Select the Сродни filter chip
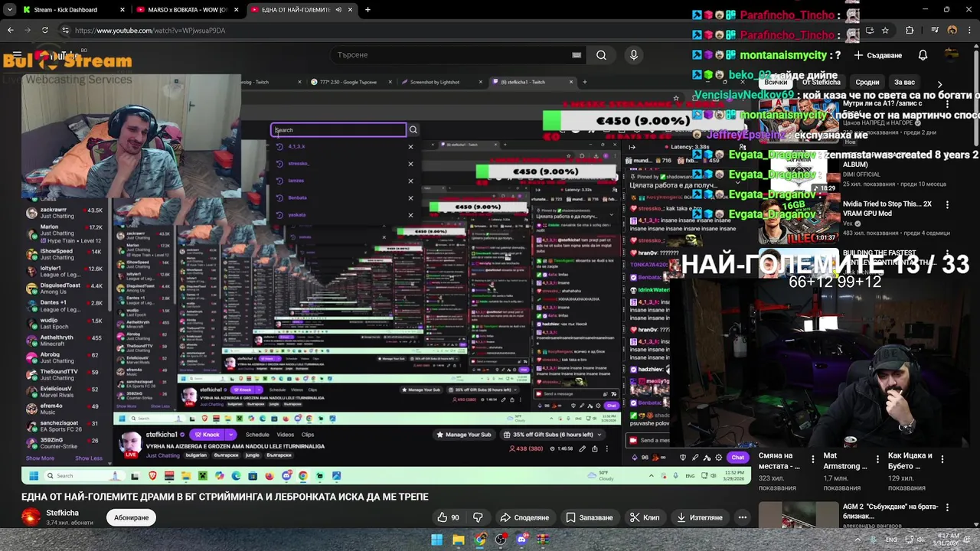 tap(867, 83)
